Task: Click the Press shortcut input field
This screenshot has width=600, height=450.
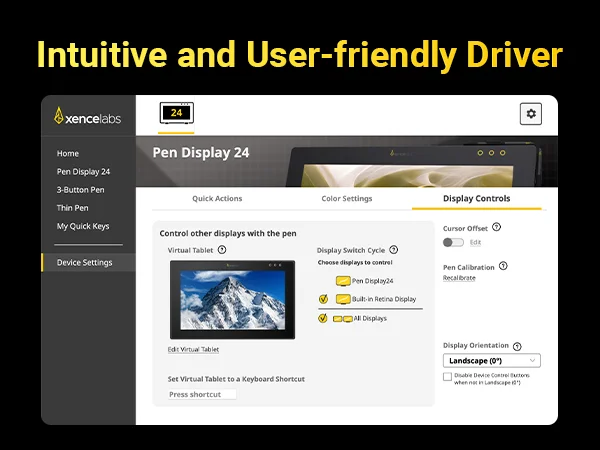Action: [x=202, y=394]
